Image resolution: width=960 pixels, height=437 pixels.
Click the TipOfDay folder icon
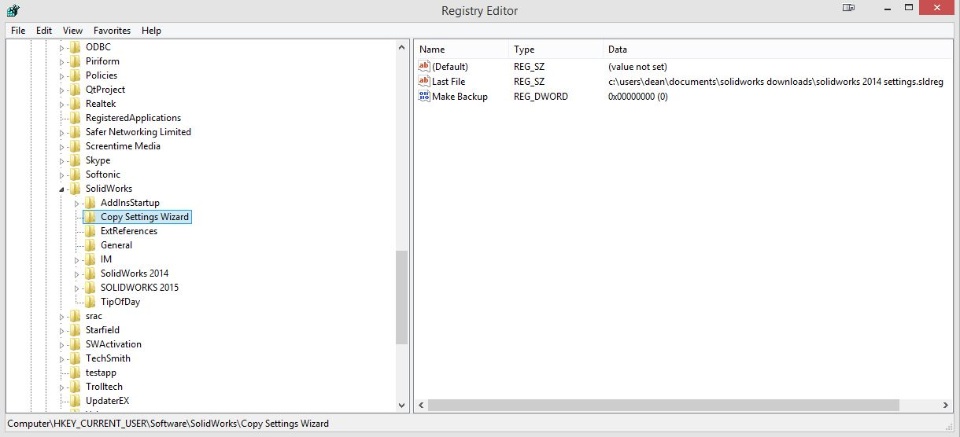click(x=90, y=301)
